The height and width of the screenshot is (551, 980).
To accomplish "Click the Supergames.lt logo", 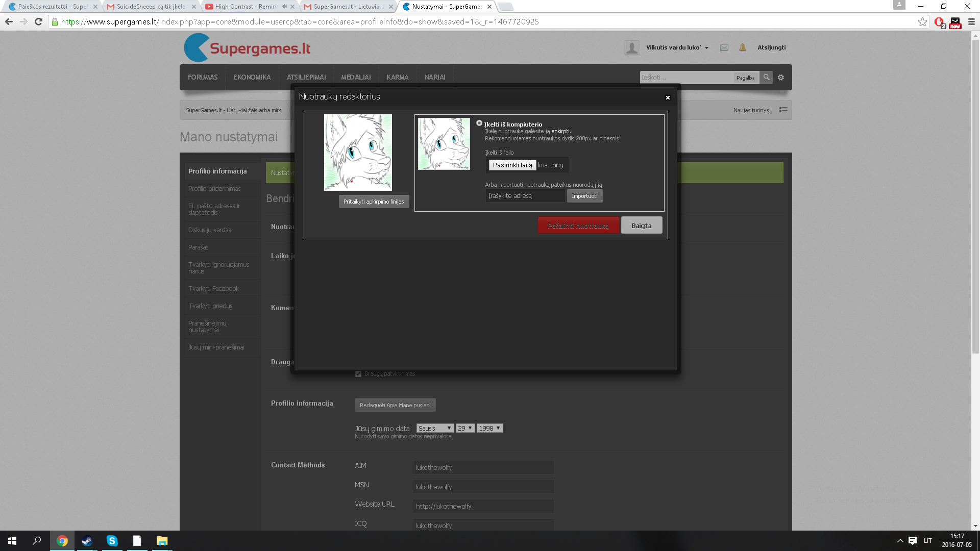I will click(248, 48).
